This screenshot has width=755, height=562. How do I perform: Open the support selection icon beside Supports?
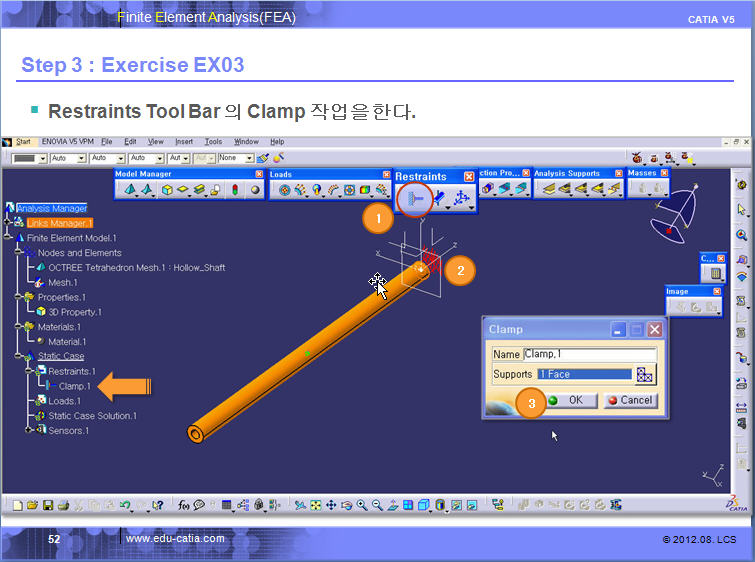point(645,375)
